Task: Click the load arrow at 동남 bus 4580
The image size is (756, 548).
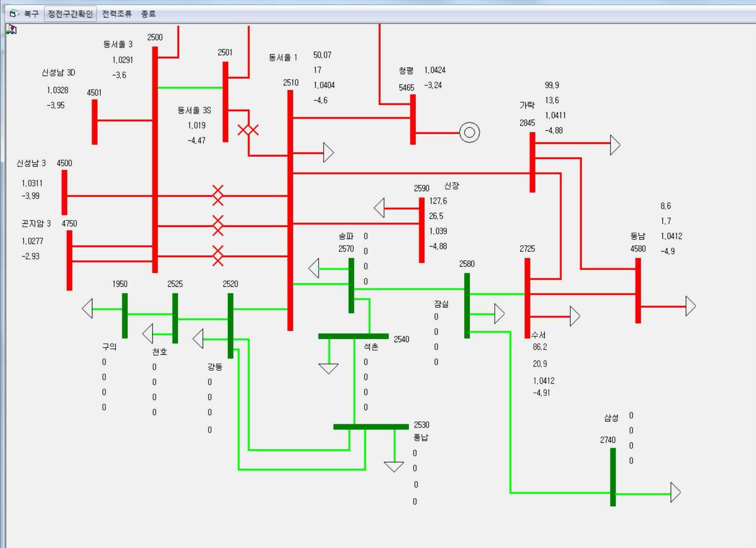Action: 691,306
